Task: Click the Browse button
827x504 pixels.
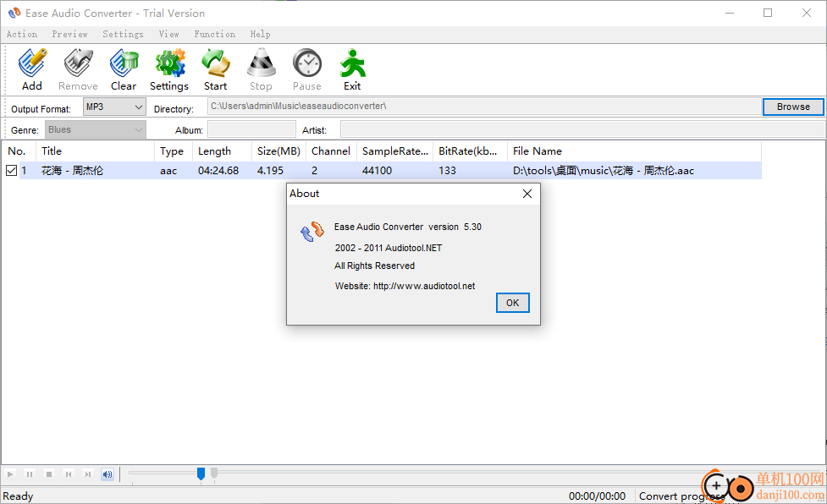Action: [793, 107]
